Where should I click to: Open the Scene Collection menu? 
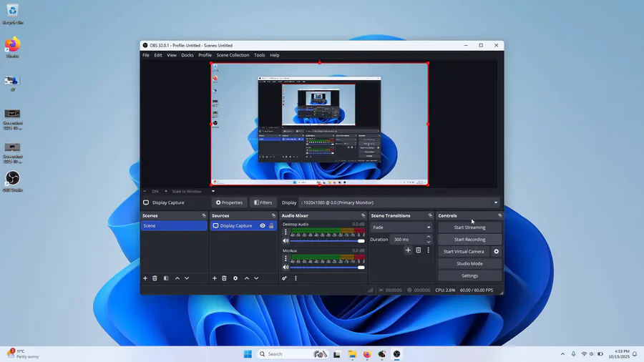233,55
